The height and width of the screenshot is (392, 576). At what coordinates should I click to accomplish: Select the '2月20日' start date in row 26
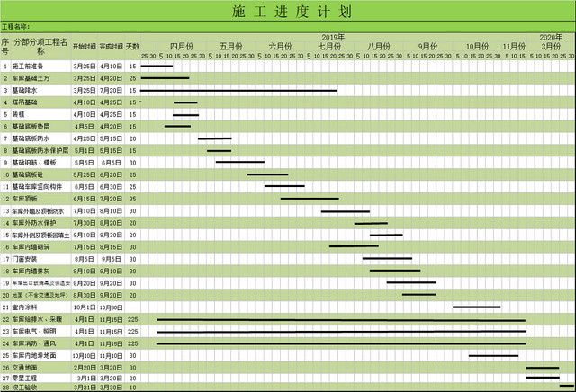click(x=84, y=368)
